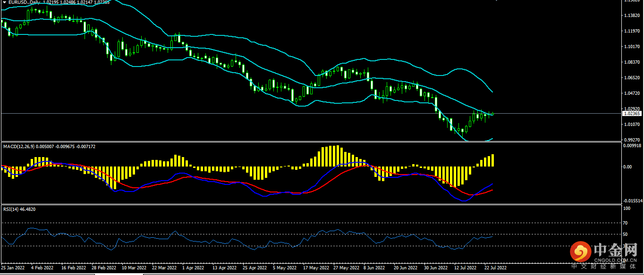Viewport: 644px width, 275px height.
Task: Click the triangle arrow beside EURUSD title
Action: [4, 2]
